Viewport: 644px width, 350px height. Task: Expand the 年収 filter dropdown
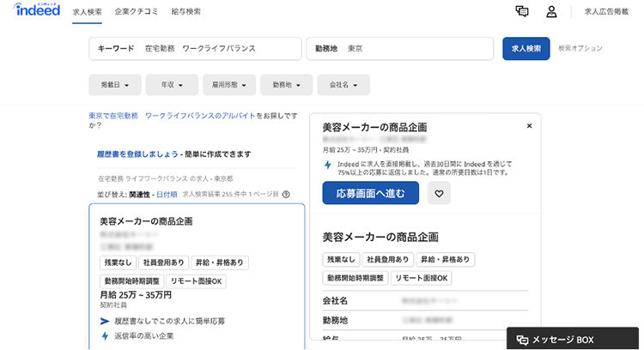172,85
